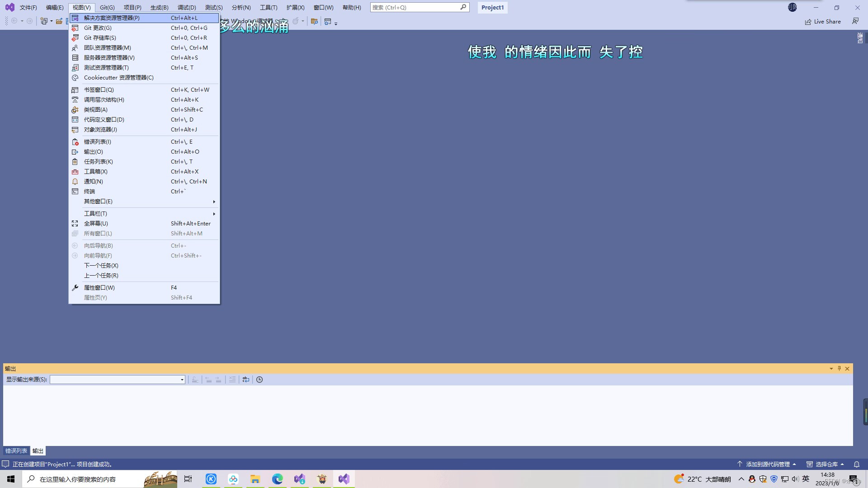
Task: Select 上一个任务(R) menu item
Action: 144,276
